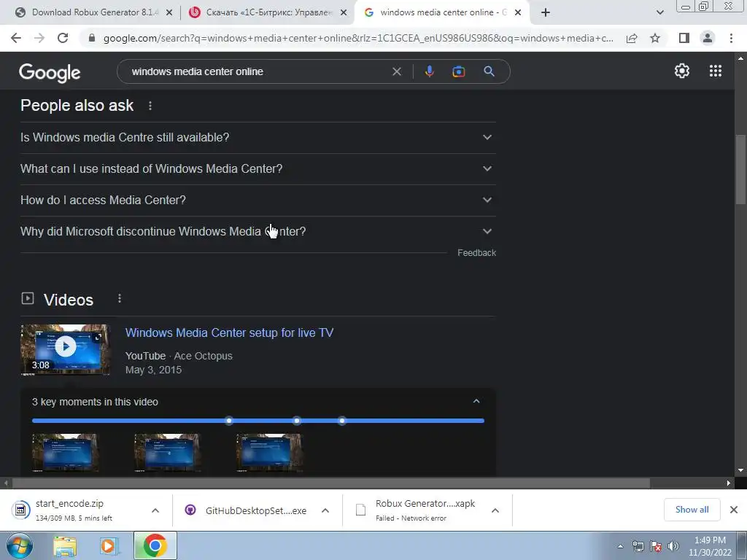This screenshot has width=747, height=560.
Task: Click the horizontal page scrollbar
Action: pyautogui.click(x=331, y=483)
